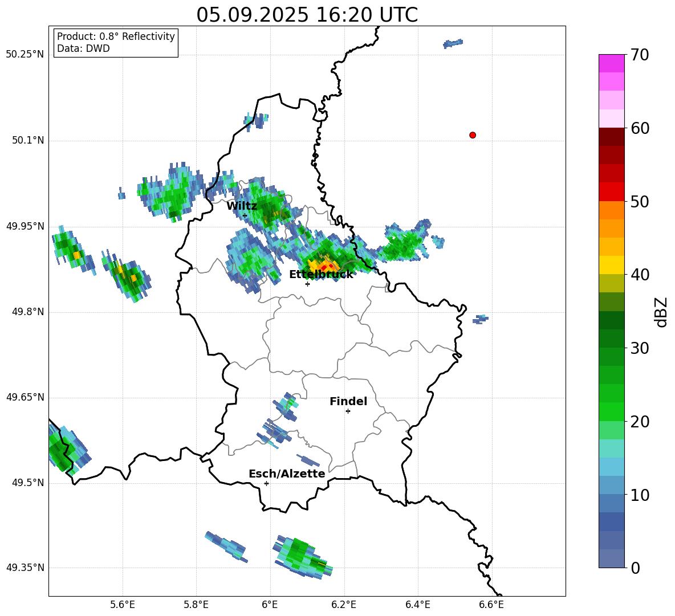Click the 30 tick on the colorbar

639,348
